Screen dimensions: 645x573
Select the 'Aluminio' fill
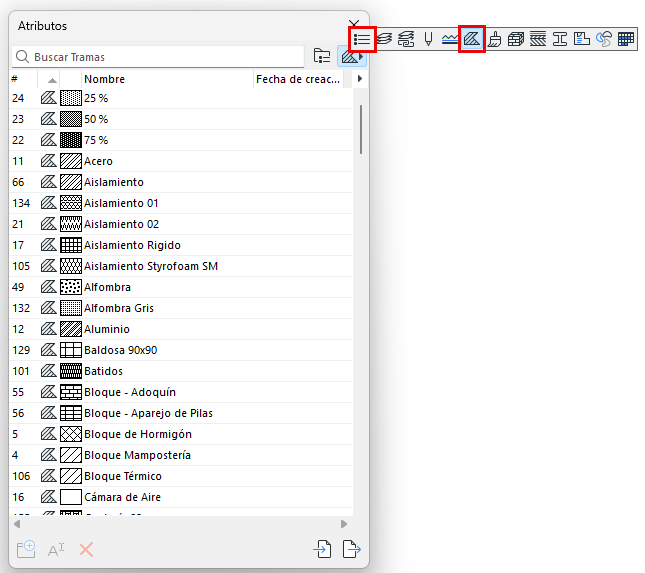(181, 329)
